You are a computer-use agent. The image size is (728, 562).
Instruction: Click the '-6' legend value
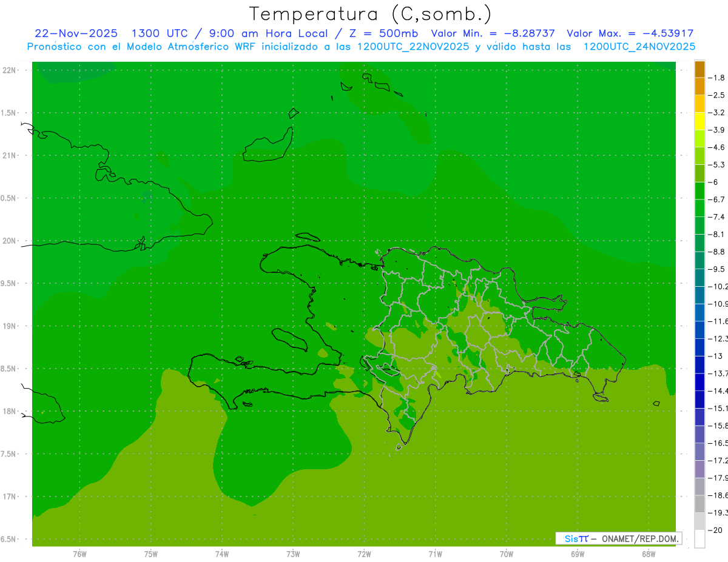(713, 182)
